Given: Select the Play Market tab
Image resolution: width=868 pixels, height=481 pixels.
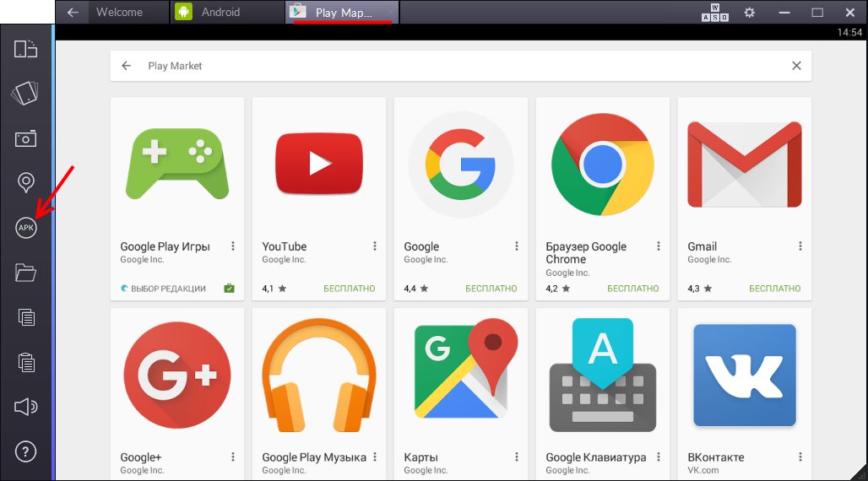Looking at the screenshot, I should pyautogui.click(x=343, y=12).
